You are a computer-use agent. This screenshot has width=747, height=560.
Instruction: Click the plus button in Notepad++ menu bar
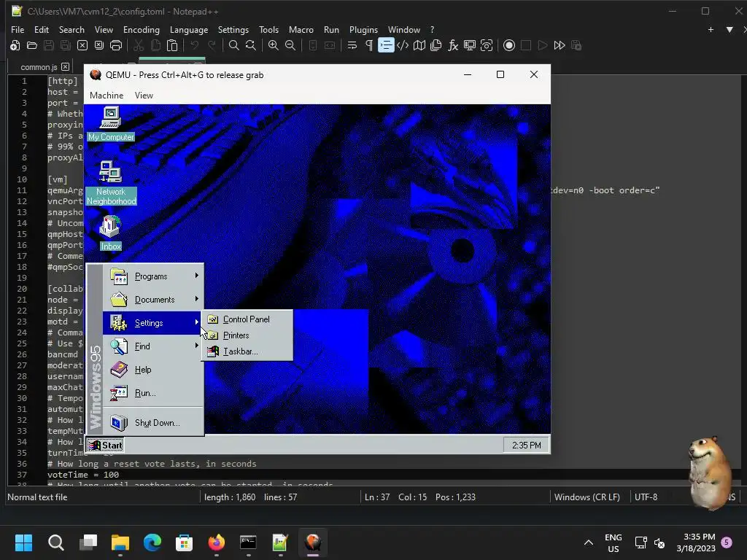(x=711, y=29)
